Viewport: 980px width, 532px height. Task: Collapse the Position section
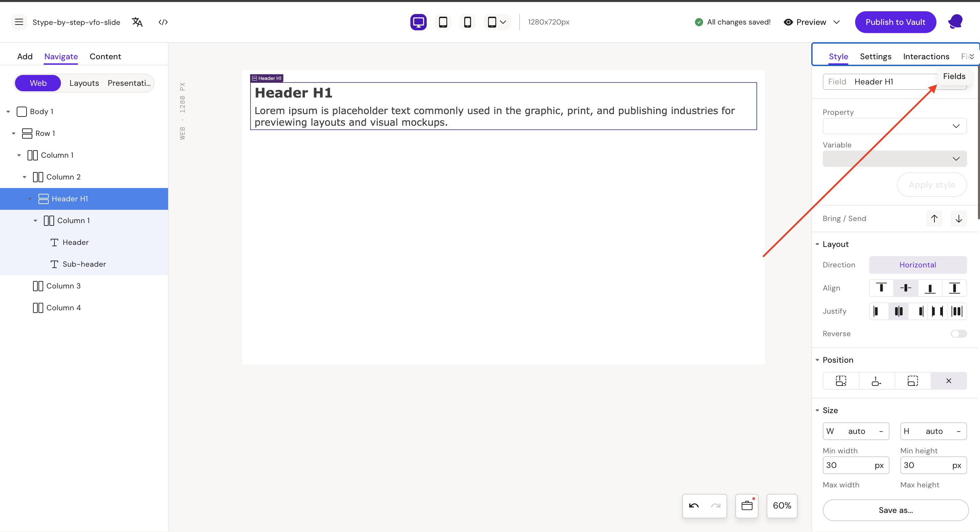point(817,360)
